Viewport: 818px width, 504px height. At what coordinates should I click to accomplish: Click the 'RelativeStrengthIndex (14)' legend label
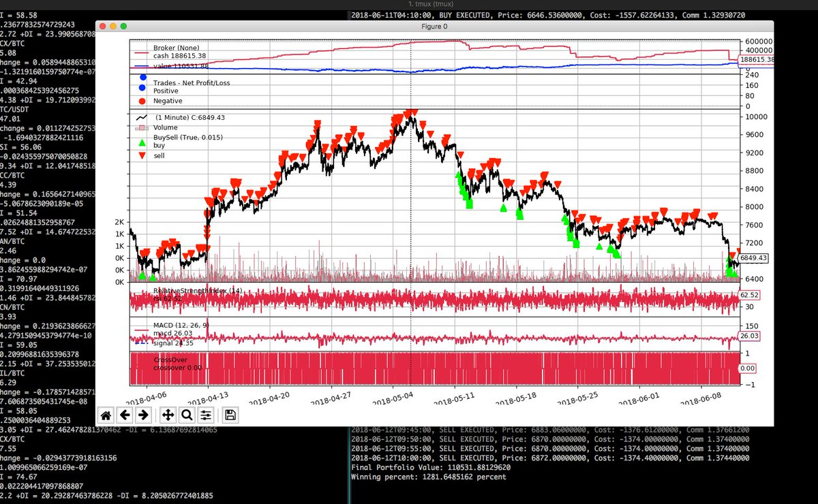pyautogui.click(x=198, y=291)
